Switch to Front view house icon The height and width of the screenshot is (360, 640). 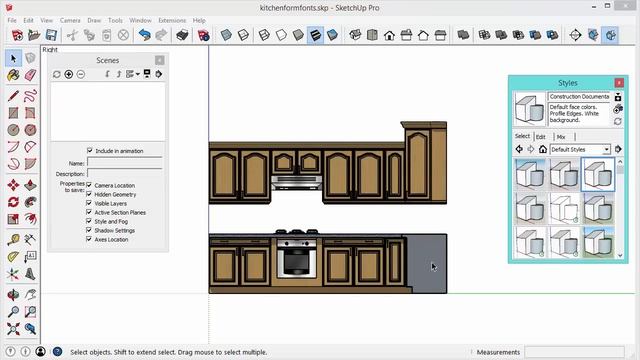coord(389,35)
